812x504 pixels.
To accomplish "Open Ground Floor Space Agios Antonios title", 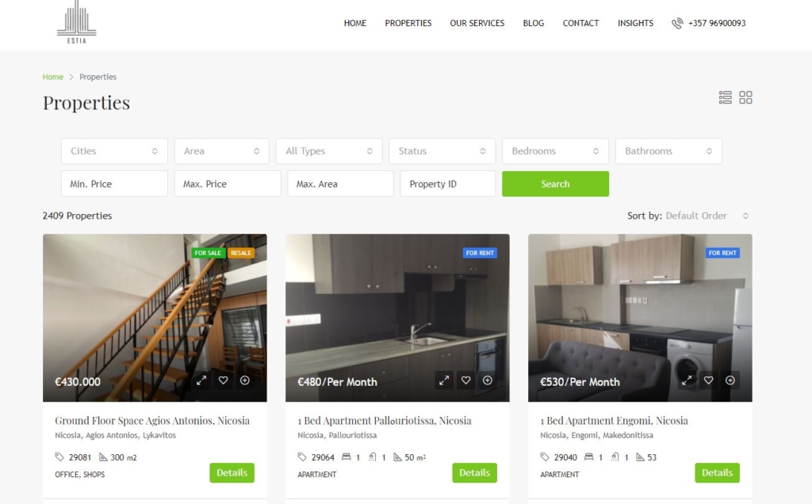I will pyautogui.click(x=152, y=421).
